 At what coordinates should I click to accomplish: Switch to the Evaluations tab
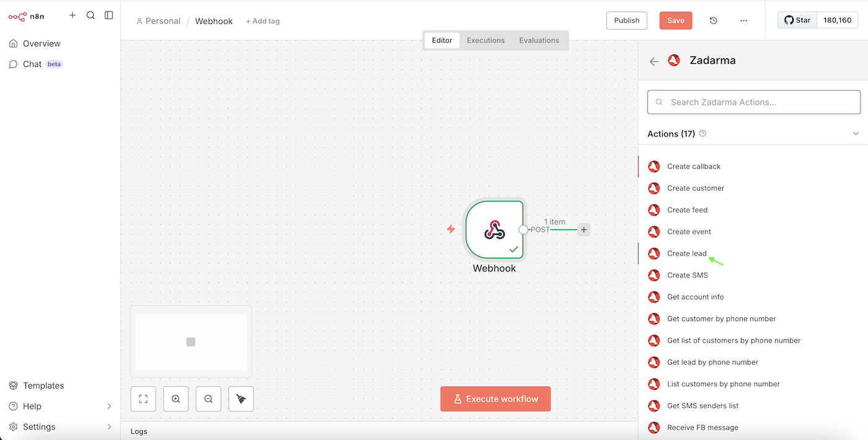539,40
